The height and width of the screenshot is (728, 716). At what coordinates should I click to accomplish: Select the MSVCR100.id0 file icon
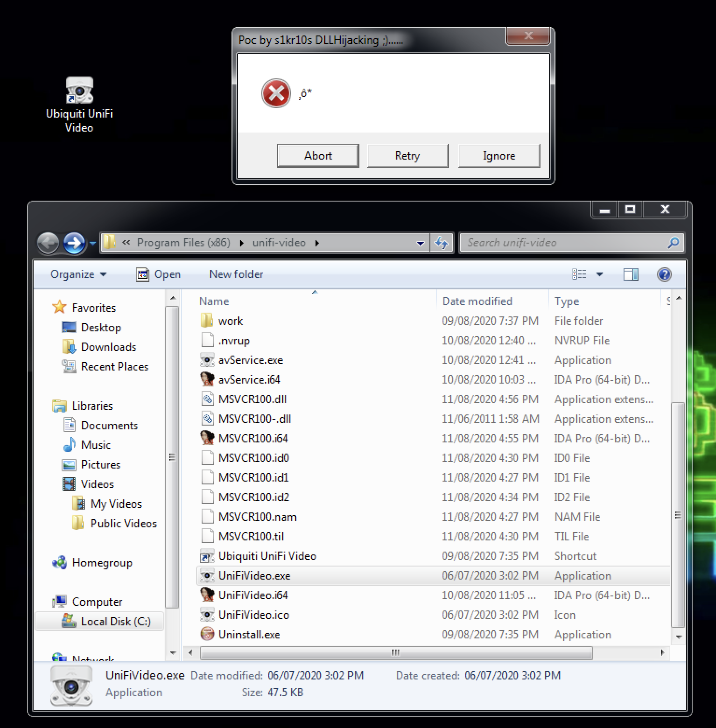tap(207, 458)
